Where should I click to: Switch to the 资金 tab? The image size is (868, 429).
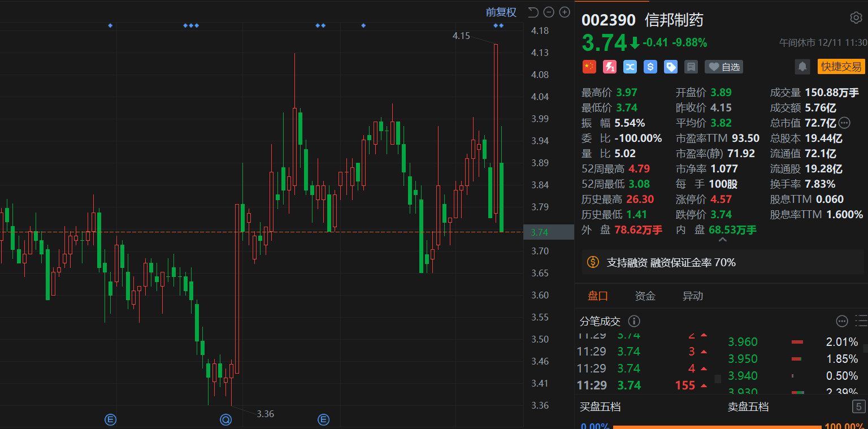(x=645, y=296)
